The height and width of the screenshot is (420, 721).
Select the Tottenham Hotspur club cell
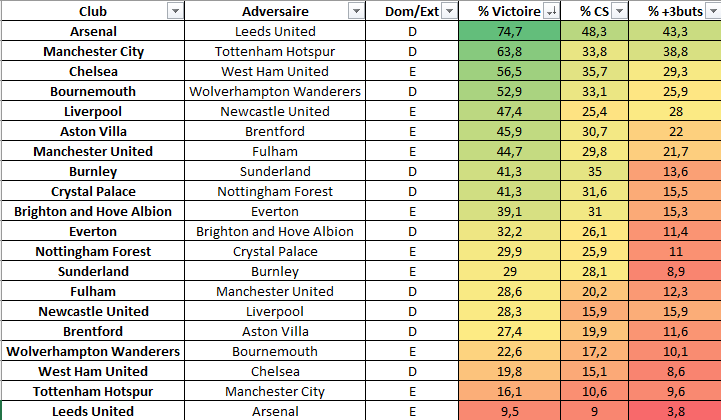coord(93,391)
